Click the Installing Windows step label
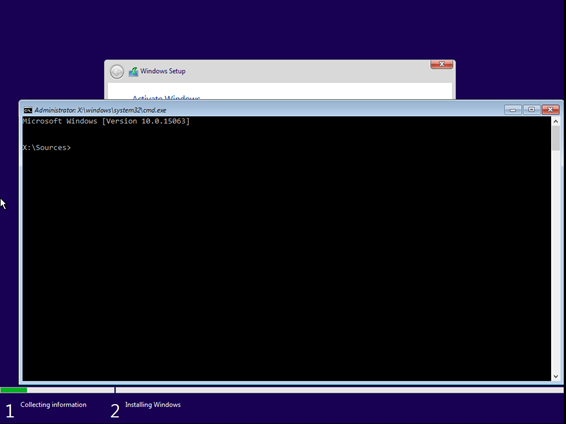Screen dimensions: 566x424 [153, 405]
